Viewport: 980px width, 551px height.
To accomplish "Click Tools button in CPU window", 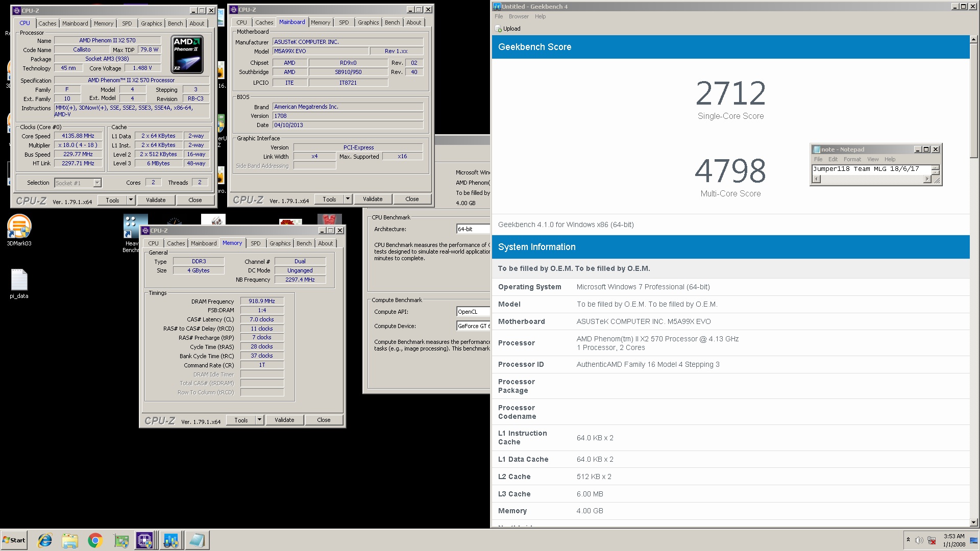I will pyautogui.click(x=112, y=200).
